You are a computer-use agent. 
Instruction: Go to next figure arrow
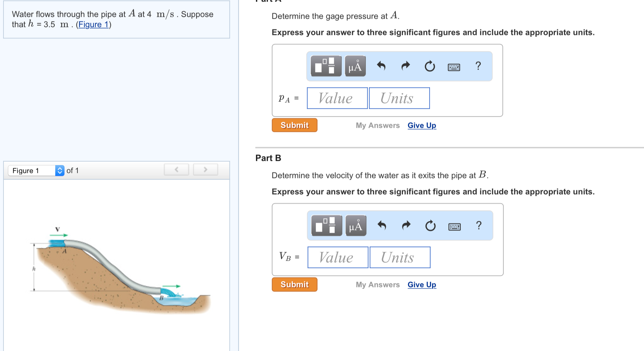(x=205, y=169)
